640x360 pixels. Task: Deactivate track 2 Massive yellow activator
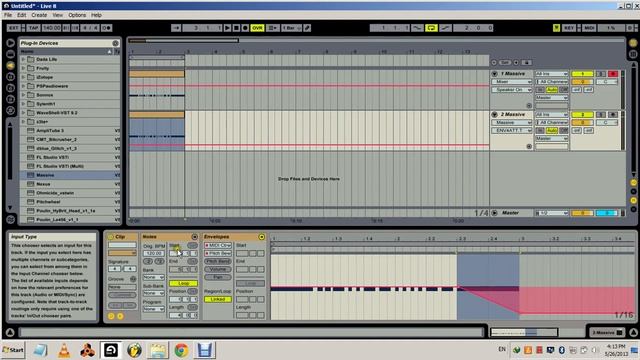[x=582, y=115]
